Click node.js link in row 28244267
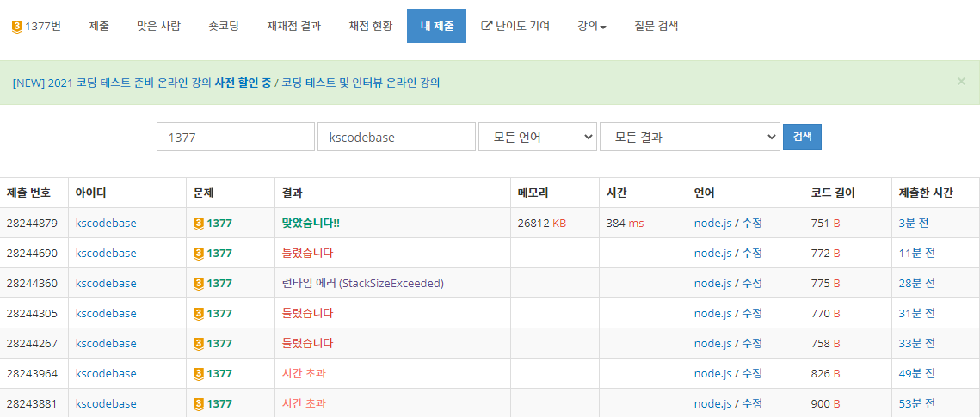 point(712,343)
